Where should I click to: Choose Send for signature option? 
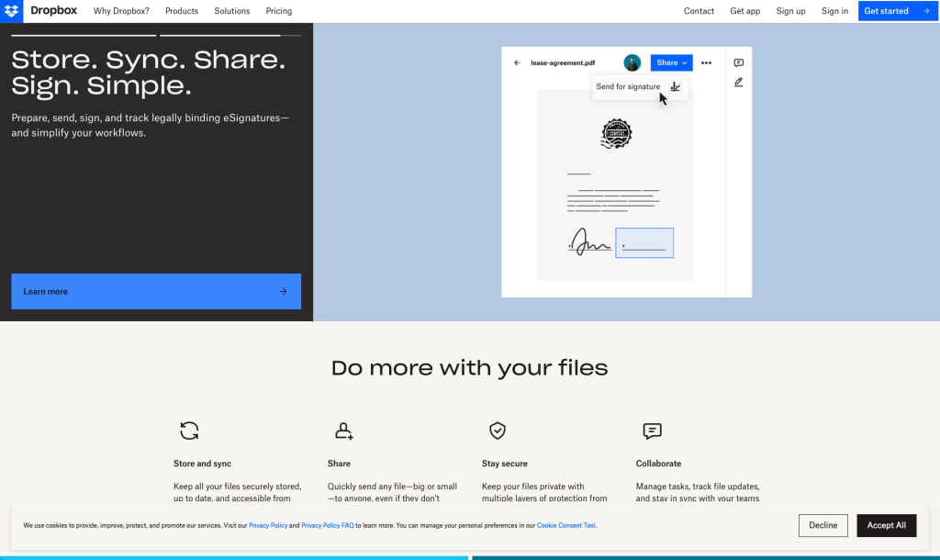640,86
